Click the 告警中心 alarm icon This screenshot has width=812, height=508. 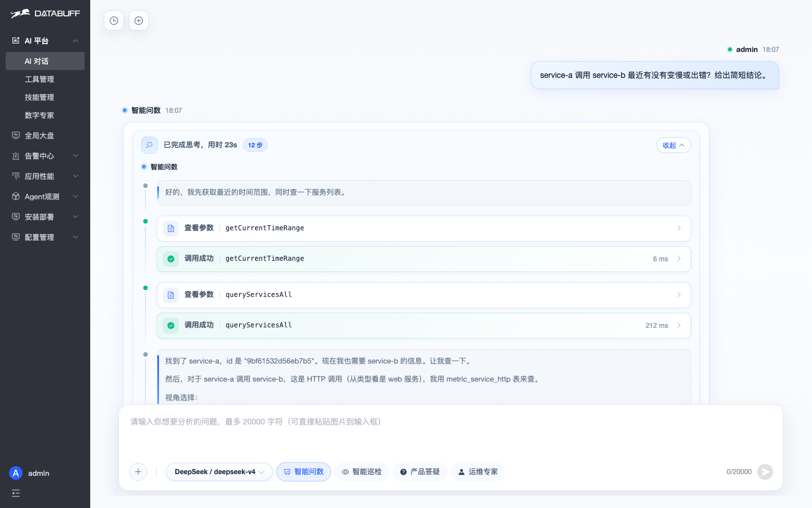[16, 156]
